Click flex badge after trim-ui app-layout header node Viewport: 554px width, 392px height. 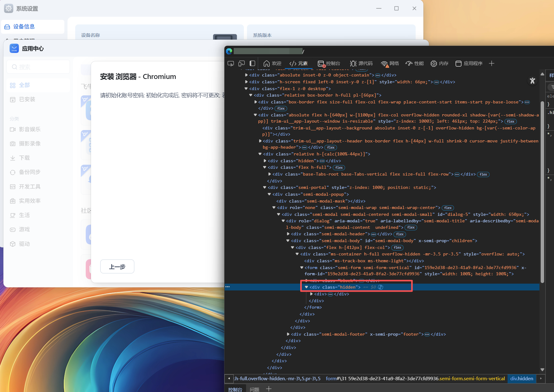click(331, 147)
